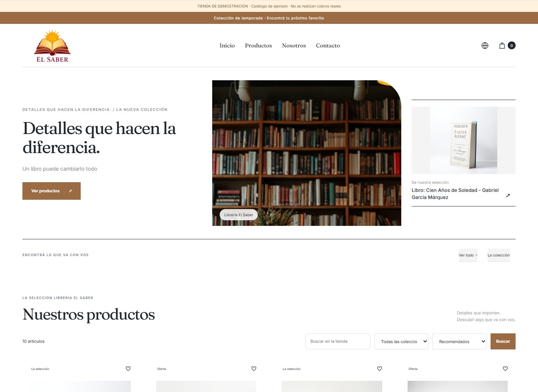Click the ENCONTRÁ LO QUE VA CON VOS text
538x392 pixels.
coord(55,255)
